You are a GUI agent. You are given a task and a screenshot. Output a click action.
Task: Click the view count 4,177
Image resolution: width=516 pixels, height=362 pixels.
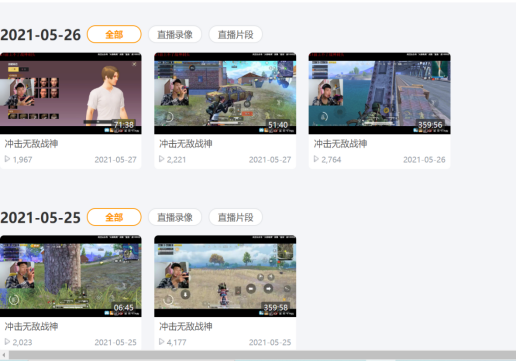pos(176,342)
